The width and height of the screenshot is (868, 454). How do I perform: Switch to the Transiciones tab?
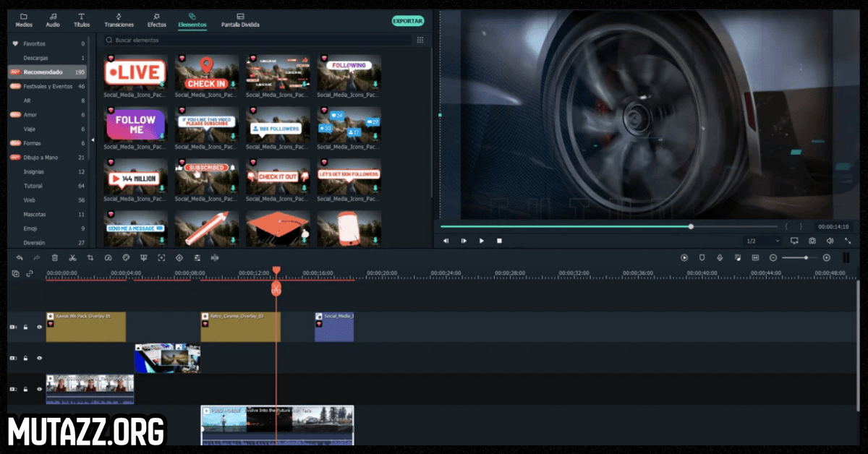(119, 20)
